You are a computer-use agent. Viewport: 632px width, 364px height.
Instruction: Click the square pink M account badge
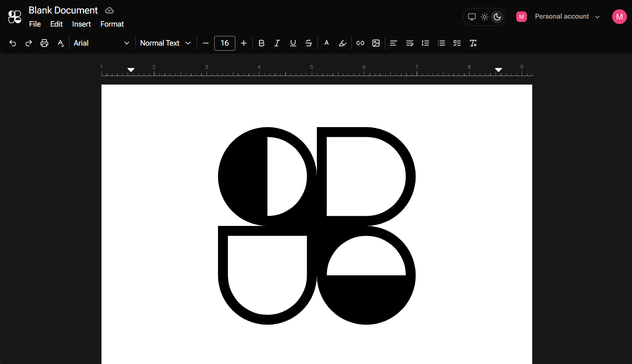coord(522,16)
